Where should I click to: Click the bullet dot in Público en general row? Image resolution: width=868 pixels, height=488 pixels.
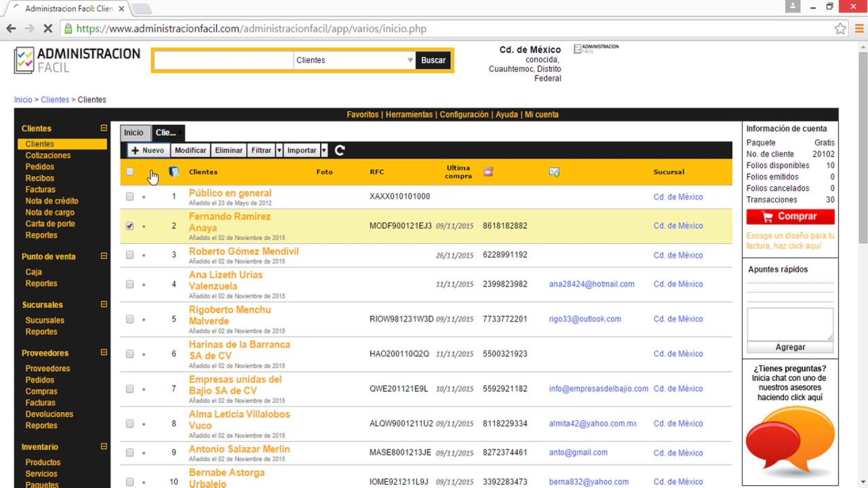(x=144, y=197)
